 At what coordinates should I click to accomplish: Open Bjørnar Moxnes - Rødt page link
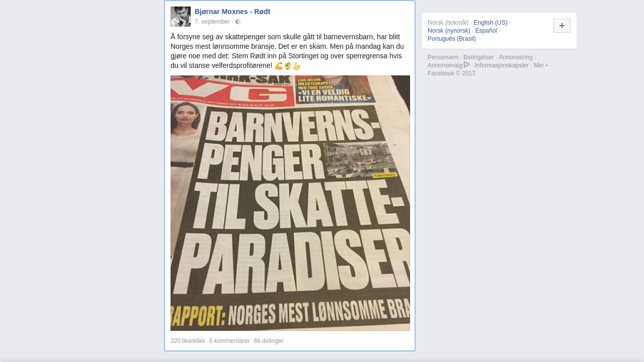tap(232, 12)
